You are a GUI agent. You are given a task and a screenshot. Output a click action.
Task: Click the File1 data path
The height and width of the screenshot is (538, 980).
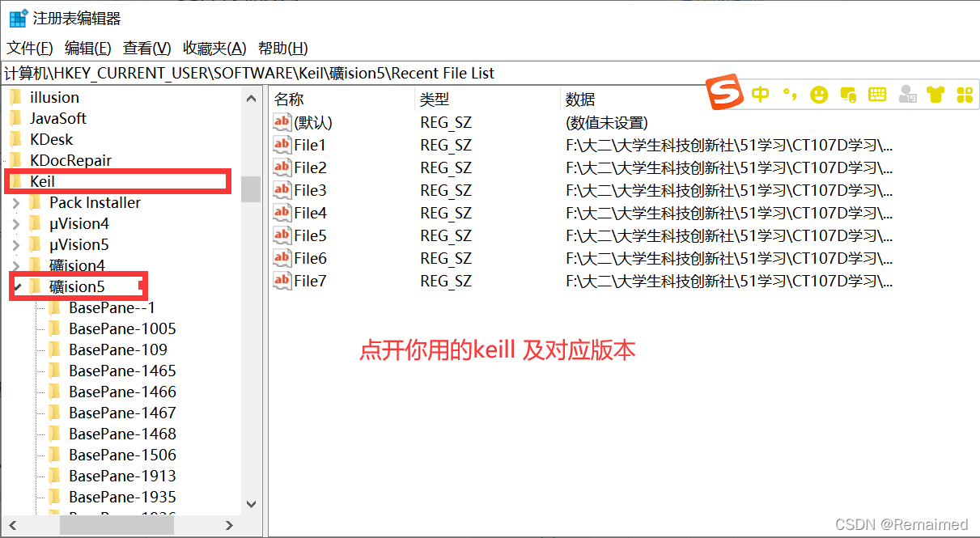click(729, 146)
